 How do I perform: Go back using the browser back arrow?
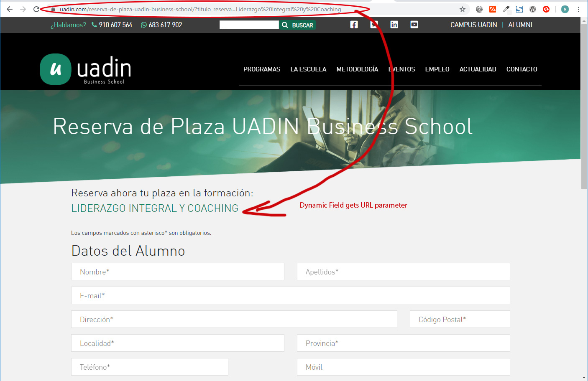[x=10, y=9]
